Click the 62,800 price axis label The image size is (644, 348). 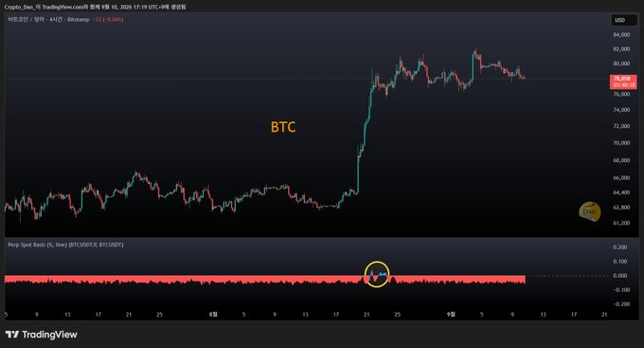click(x=621, y=208)
